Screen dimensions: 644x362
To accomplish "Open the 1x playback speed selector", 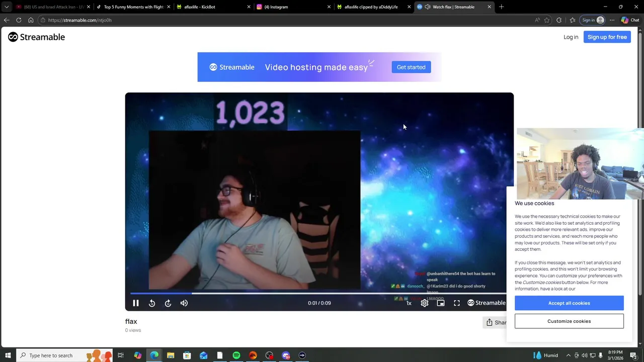I will 409,303.
